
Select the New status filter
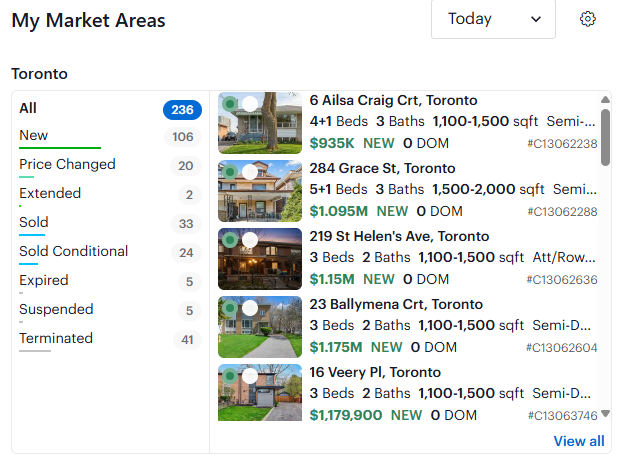coord(110,136)
